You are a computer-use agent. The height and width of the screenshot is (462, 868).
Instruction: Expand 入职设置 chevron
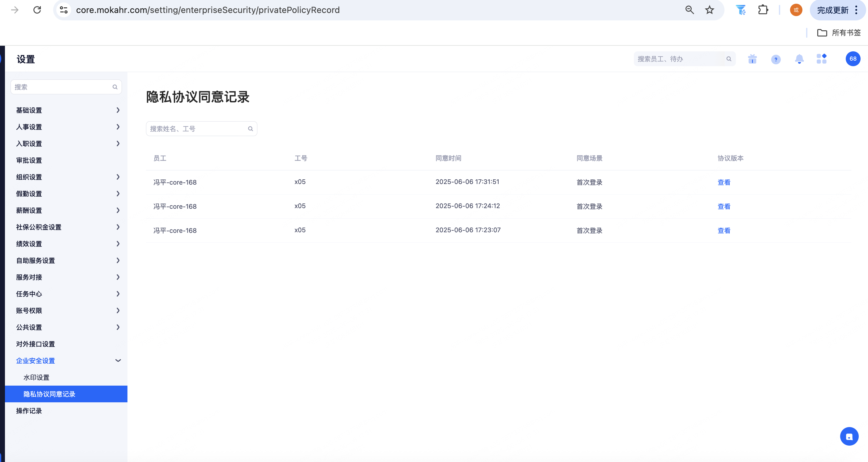tap(118, 143)
